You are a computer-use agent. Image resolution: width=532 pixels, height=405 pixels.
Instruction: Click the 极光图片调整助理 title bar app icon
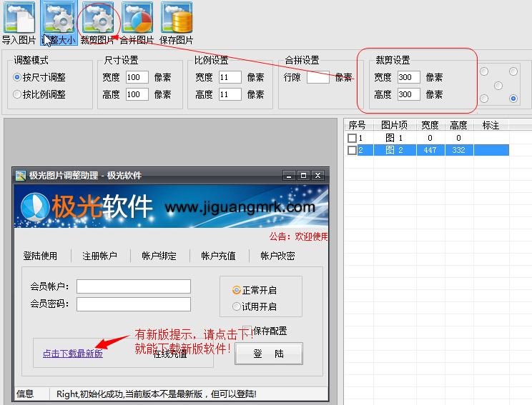click(x=21, y=176)
